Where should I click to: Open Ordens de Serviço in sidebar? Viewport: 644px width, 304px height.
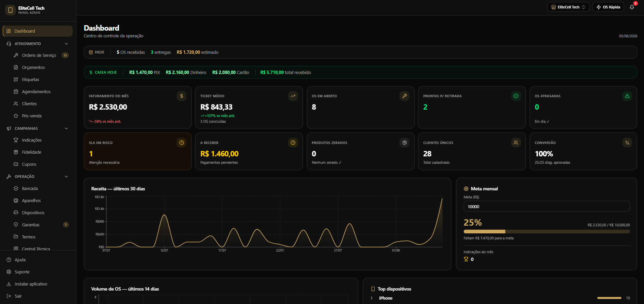[x=41, y=55]
